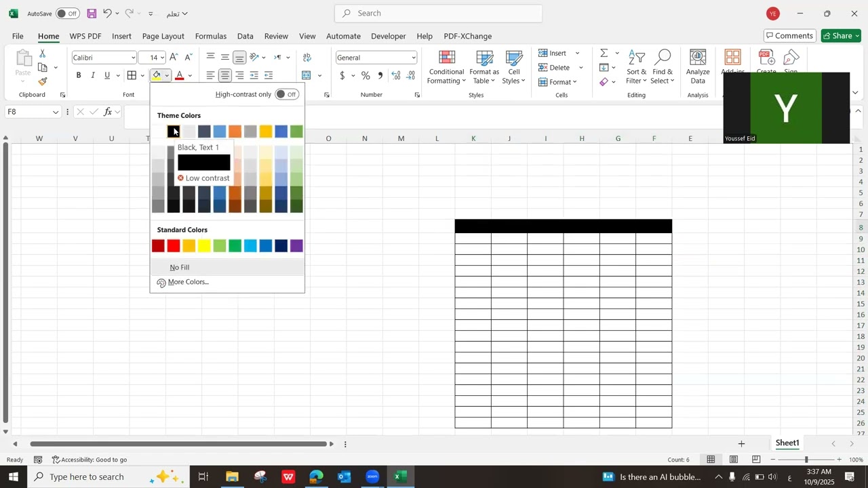Click the Percent Style icon

click(366, 75)
